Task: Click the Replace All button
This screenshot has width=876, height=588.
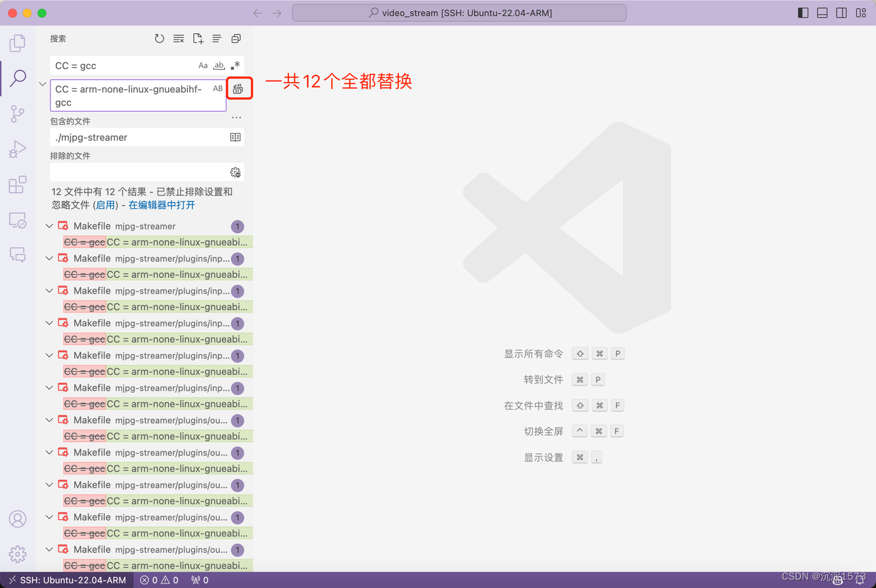Action: (x=238, y=89)
